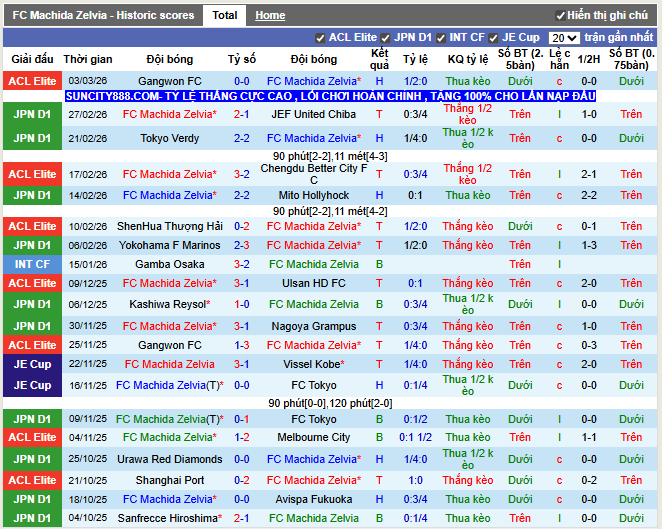Click the JE Cup label for 22/11/25
The image size is (662, 529).
pyautogui.click(x=32, y=364)
